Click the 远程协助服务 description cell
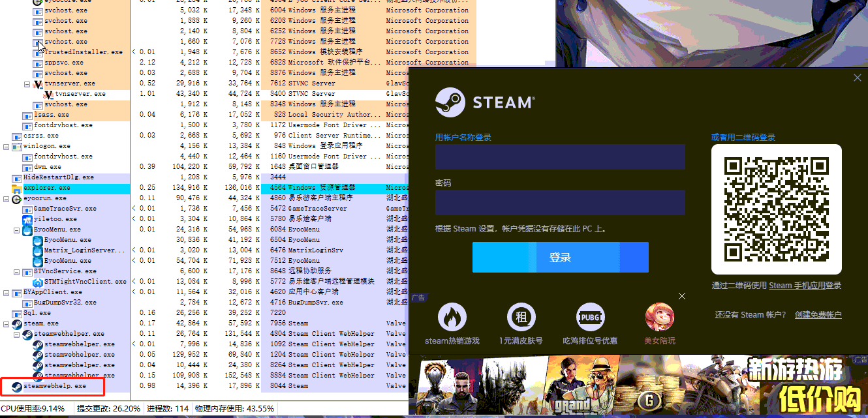 [310, 271]
